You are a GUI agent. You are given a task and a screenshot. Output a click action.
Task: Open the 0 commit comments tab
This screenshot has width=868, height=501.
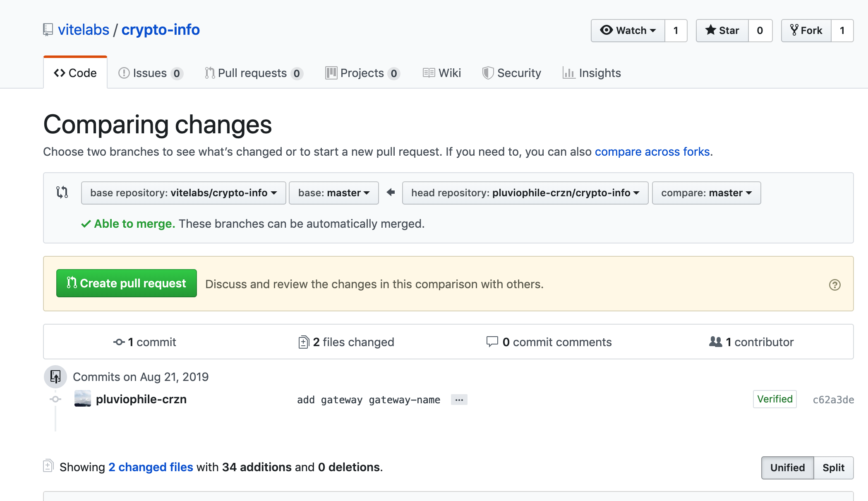(549, 342)
